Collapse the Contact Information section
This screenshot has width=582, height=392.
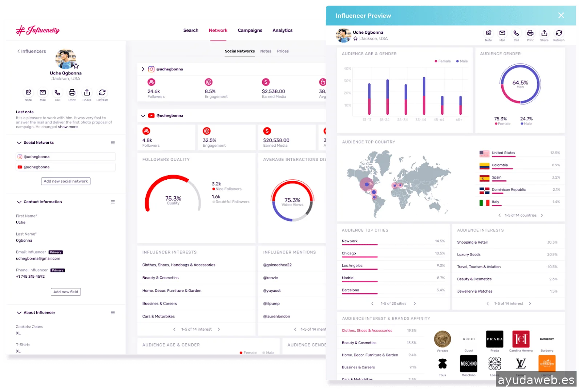pyautogui.click(x=19, y=202)
